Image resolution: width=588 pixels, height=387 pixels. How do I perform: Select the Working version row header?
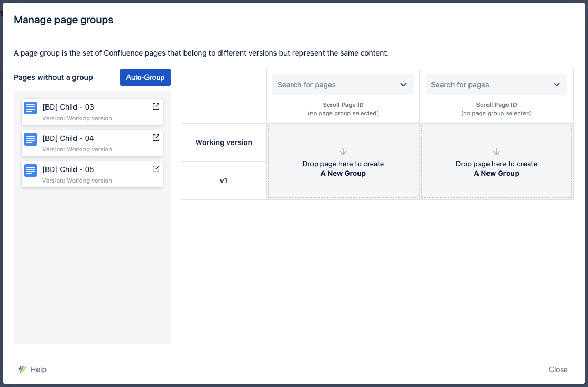(224, 142)
